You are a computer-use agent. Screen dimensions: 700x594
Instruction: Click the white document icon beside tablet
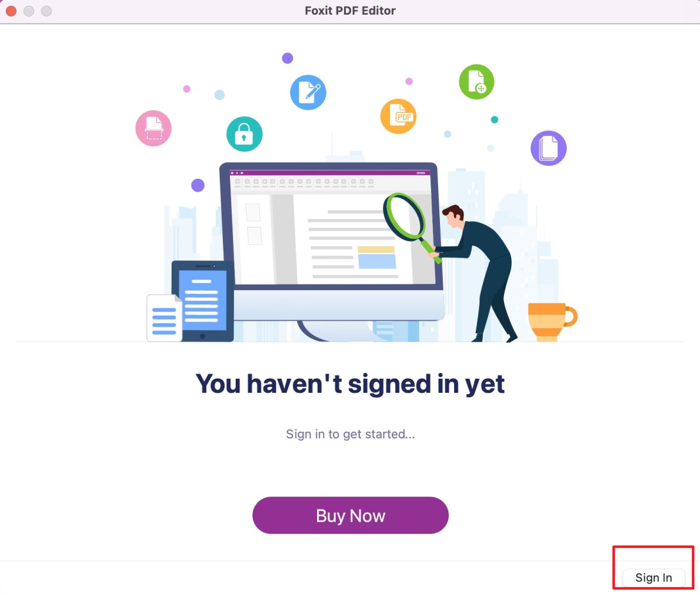pyautogui.click(x=164, y=318)
